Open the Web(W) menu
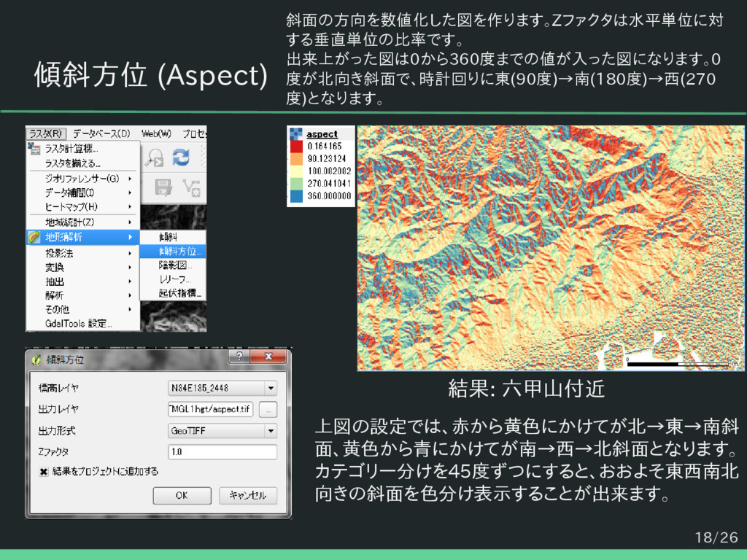 [156, 134]
